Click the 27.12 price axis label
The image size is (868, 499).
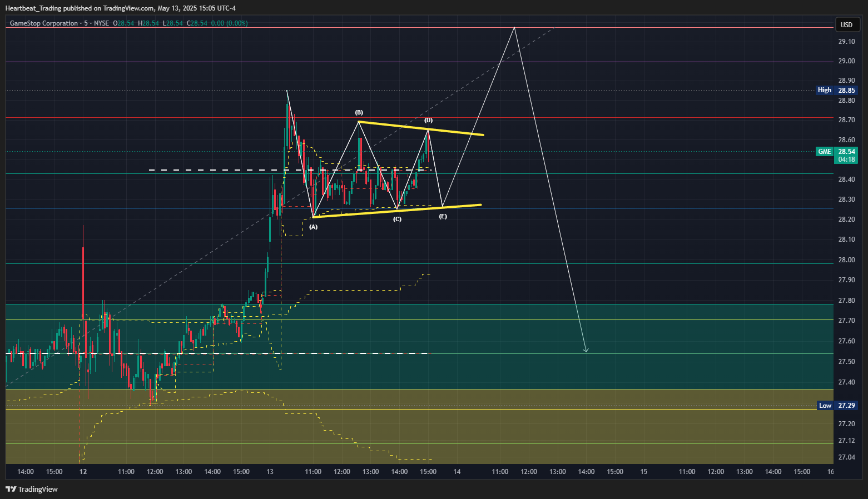pos(846,441)
